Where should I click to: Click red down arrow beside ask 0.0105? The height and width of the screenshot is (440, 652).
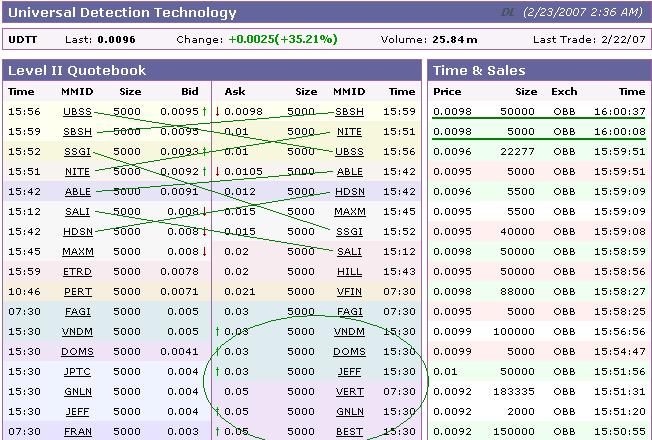pos(217,172)
